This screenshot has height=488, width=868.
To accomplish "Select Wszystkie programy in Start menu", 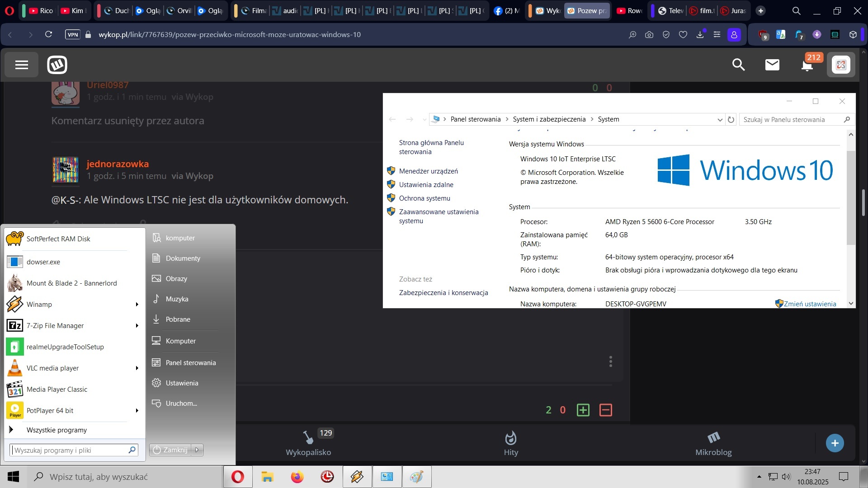I will [x=57, y=430].
